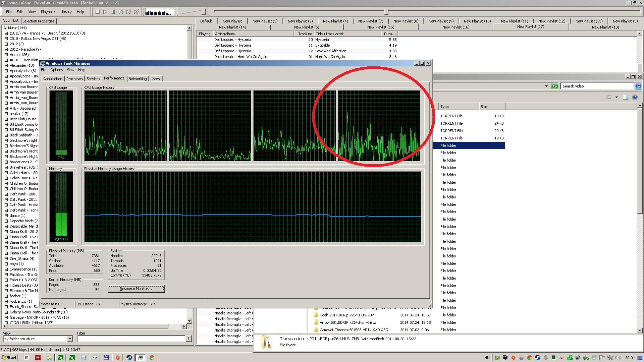This screenshot has width=644, height=362.
Task: Click the HU language indicator in taskbar
Action: click(x=487, y=358)
